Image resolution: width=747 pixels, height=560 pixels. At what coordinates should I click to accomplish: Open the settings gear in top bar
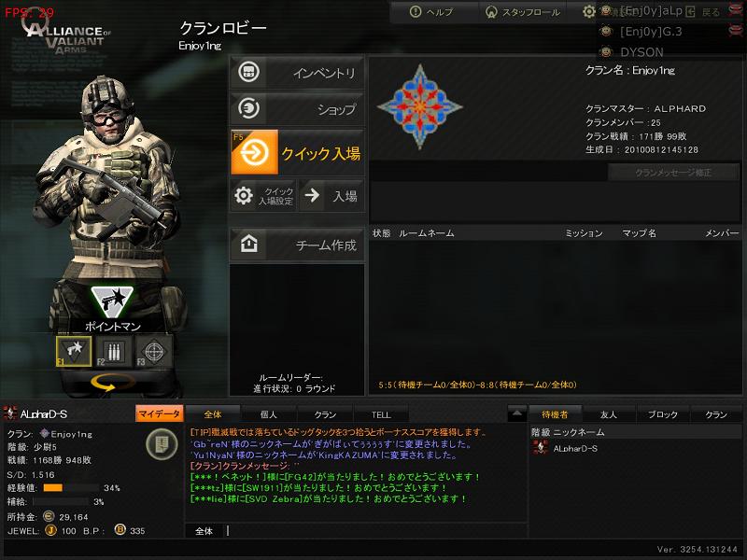click(x=589, y=11)
